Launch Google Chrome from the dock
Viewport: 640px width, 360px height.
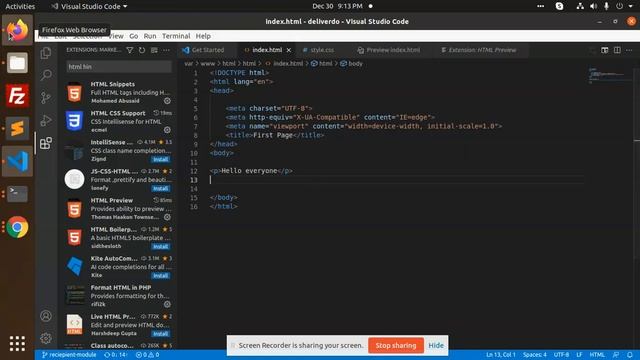click(x=17, y=227)
